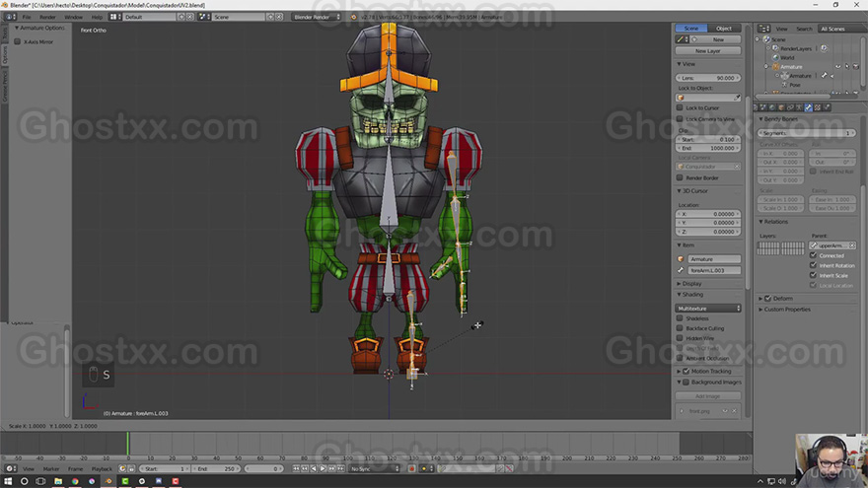Click the End frame field in timeline
868x488 pixels.
tap(216, 468)
